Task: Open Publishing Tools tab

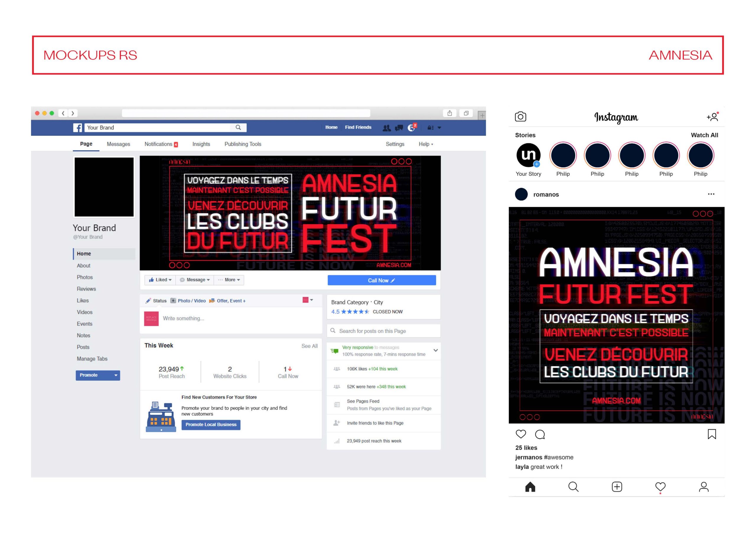Action: 243,144
